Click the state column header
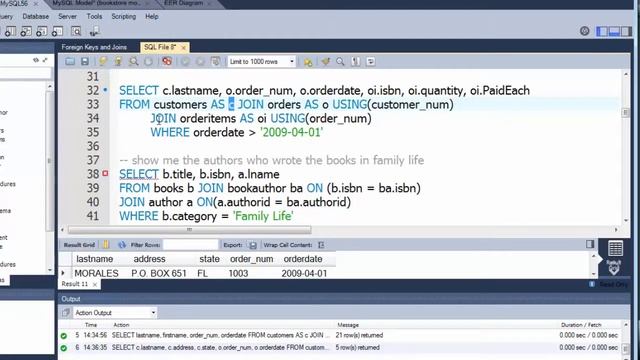The height and width of the screenshot is (360, 640). tap(209, 259)
